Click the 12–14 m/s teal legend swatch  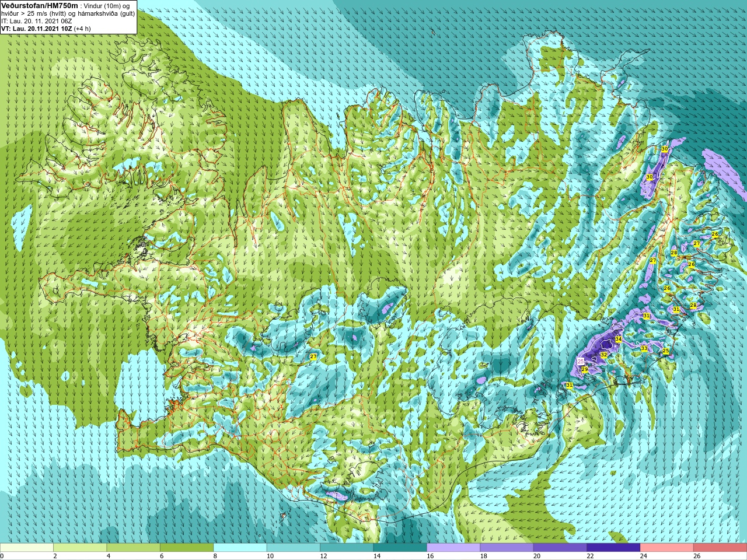pos(347,548)
